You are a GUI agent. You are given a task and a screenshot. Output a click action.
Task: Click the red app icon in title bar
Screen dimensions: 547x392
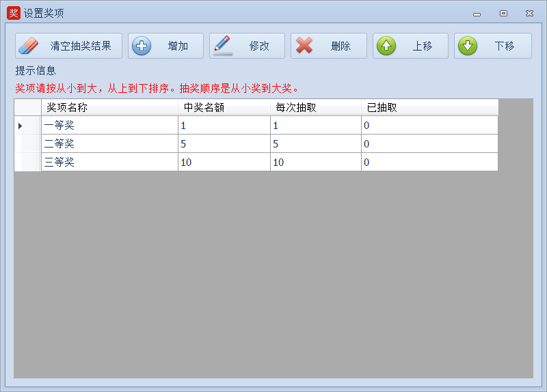(x=13, y=13)
